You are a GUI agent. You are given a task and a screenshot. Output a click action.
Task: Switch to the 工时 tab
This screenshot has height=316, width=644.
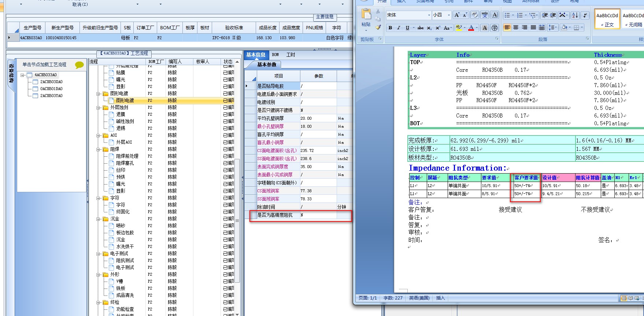(x=291, y=55)
